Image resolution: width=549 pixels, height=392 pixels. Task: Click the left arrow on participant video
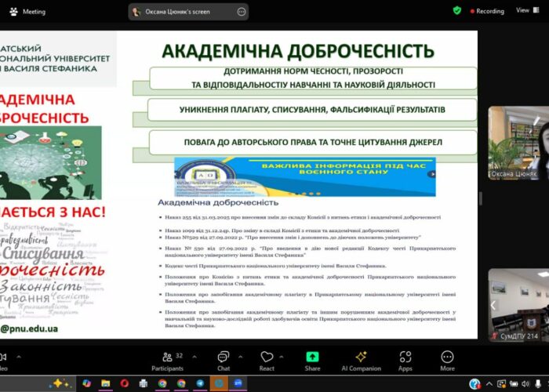[493, 305]
